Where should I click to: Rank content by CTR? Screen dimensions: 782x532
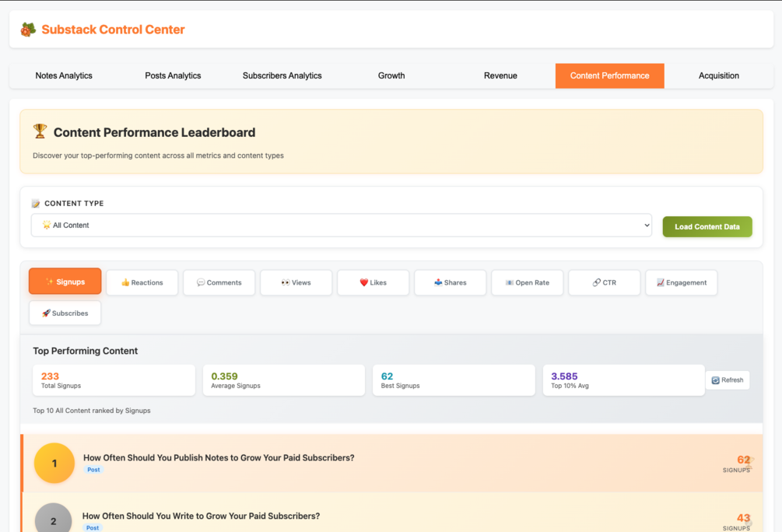tap(605, 282)
